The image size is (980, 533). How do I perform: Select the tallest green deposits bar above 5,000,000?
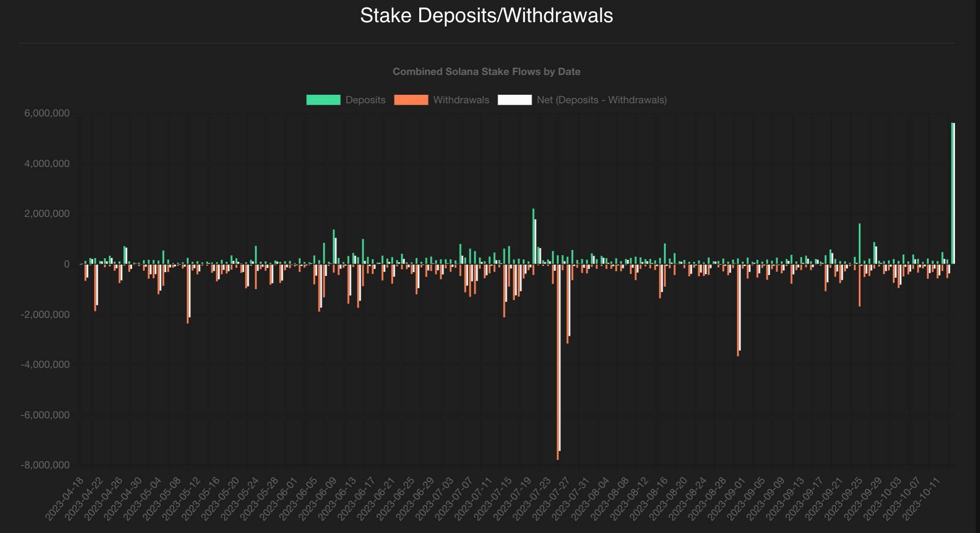tap(952, 193)
